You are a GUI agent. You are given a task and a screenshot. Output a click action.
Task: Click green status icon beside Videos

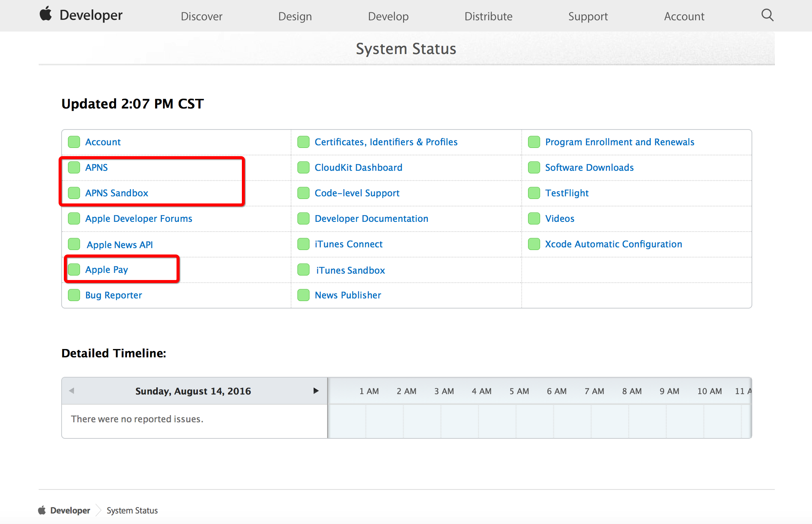click(x=534, y=218)
